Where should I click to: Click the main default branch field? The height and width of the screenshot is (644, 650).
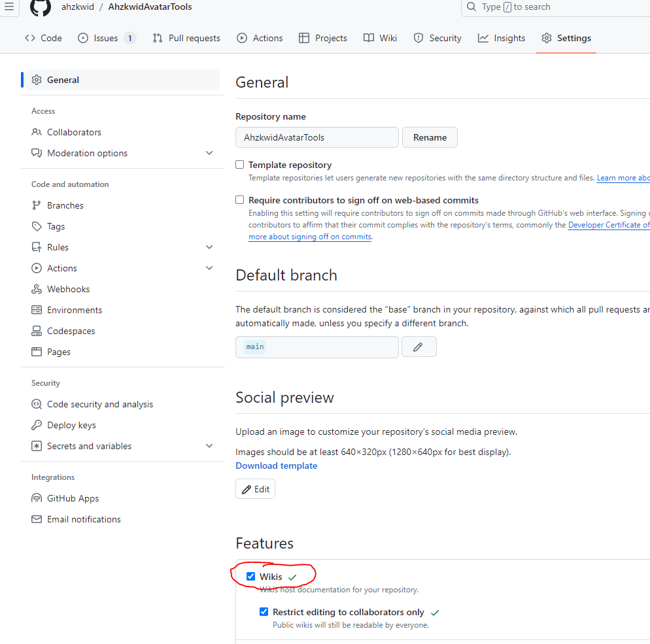coord(317,347)
